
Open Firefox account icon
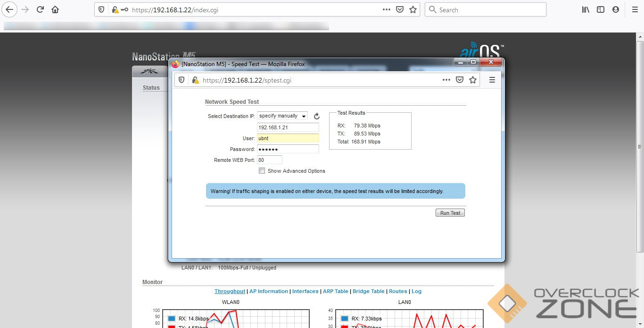pos(616,9)
